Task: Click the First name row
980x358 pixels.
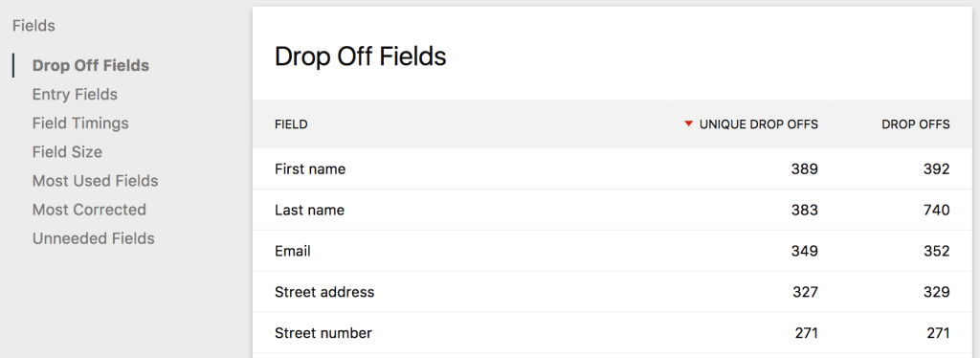Action: point(612,168)
